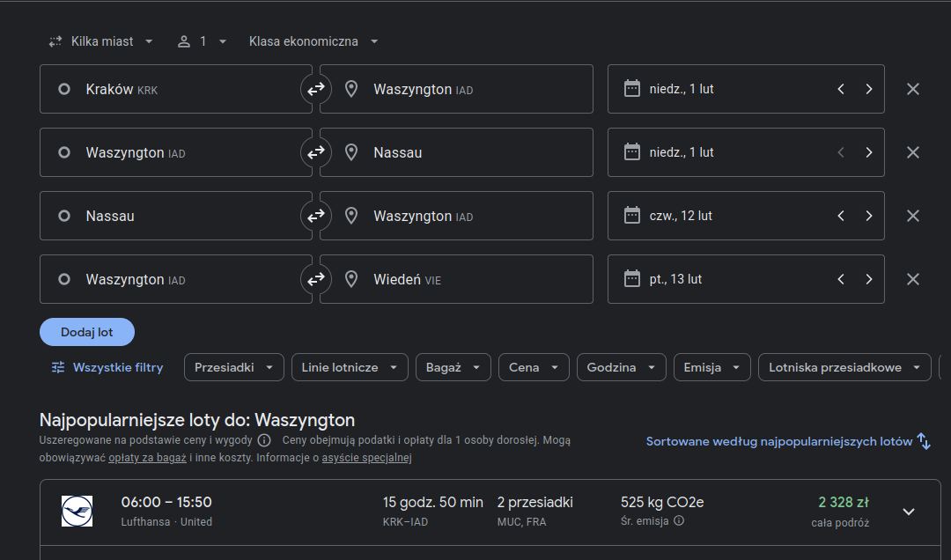
Task: Remove the Nassau to Waszyngton flight
Action: pyautogui.click(x=913, y=216)
